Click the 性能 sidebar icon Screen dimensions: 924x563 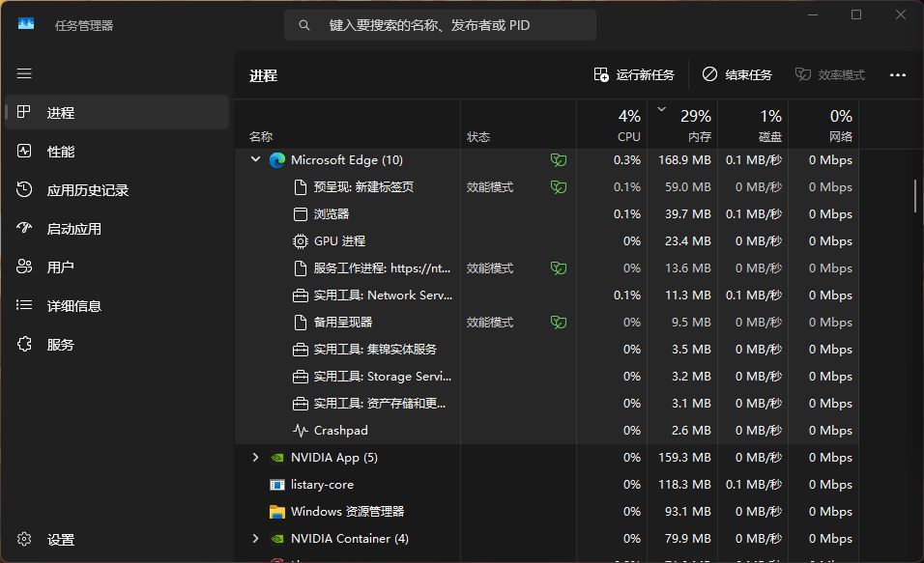24,151
